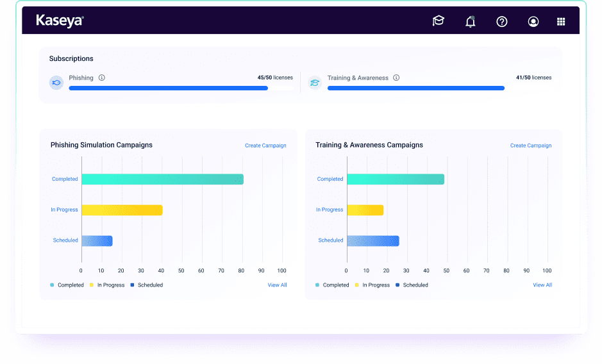The height and width of the screenshot is (364, 602).
Task: Create Campaign in Phishing Simulation Campaigns
Action: pos(265,145)
